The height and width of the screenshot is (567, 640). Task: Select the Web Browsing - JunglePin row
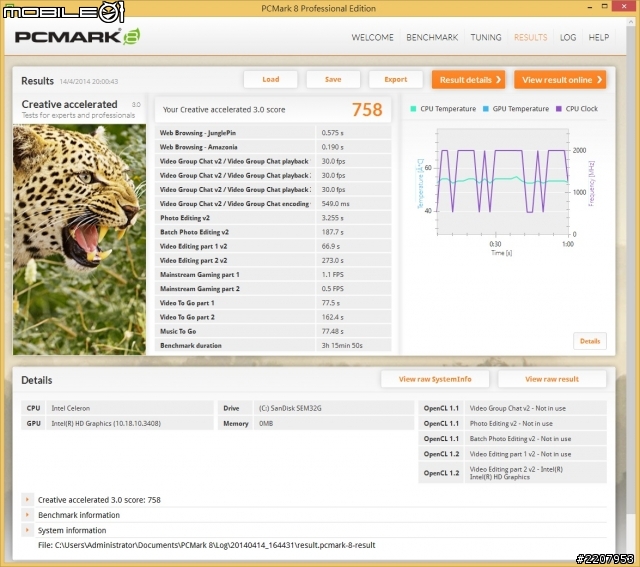[x=273, y=133]
